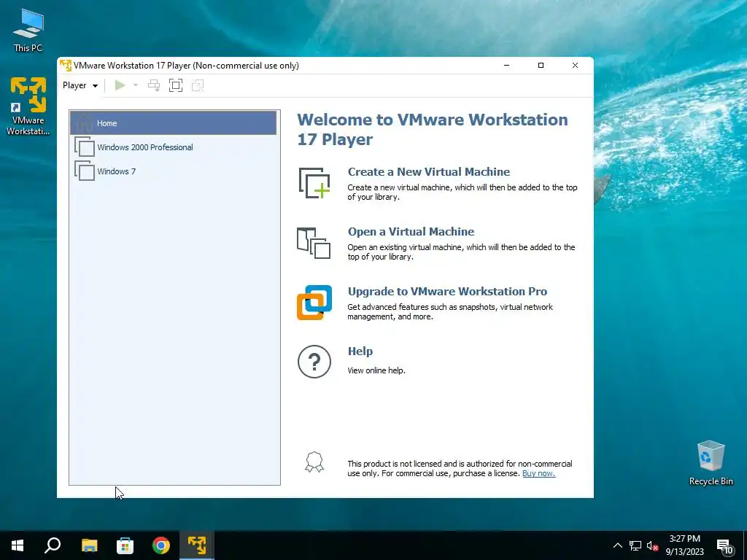Maximize the VMware Player window
The image size is (747, 560).
pos(541,65)
